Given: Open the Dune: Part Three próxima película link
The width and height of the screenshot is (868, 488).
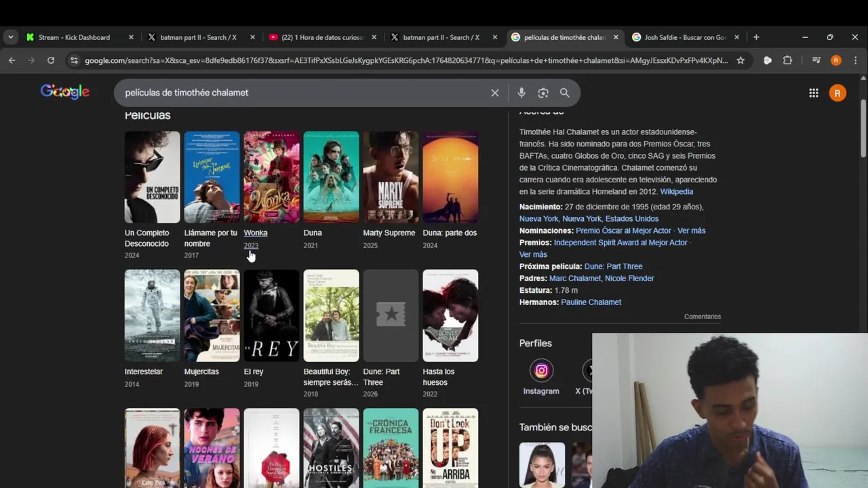Looking at the screenshot, I should click(613, 266).
